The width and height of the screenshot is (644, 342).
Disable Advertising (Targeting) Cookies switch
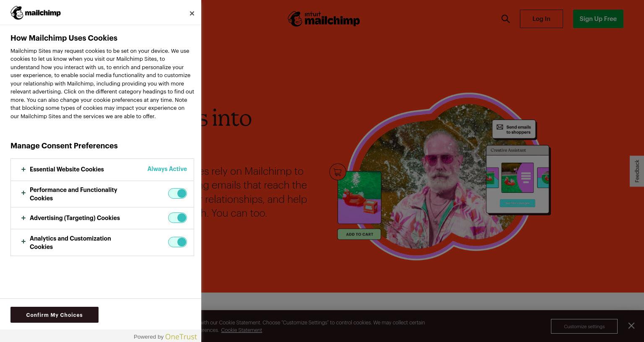(177, 218)
